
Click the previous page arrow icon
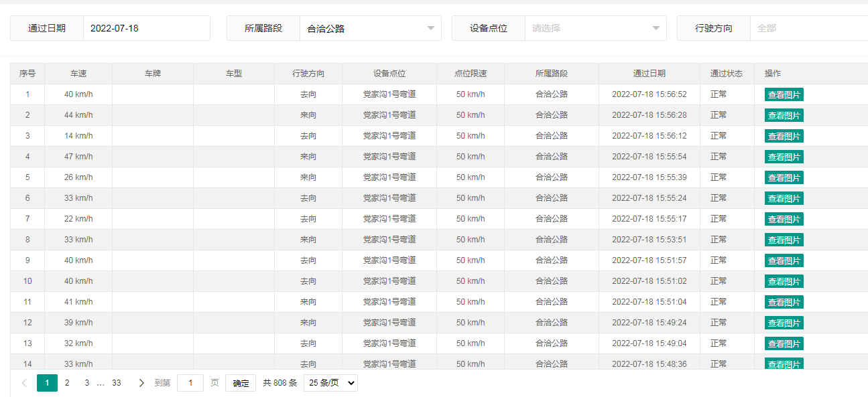(25, 383)
